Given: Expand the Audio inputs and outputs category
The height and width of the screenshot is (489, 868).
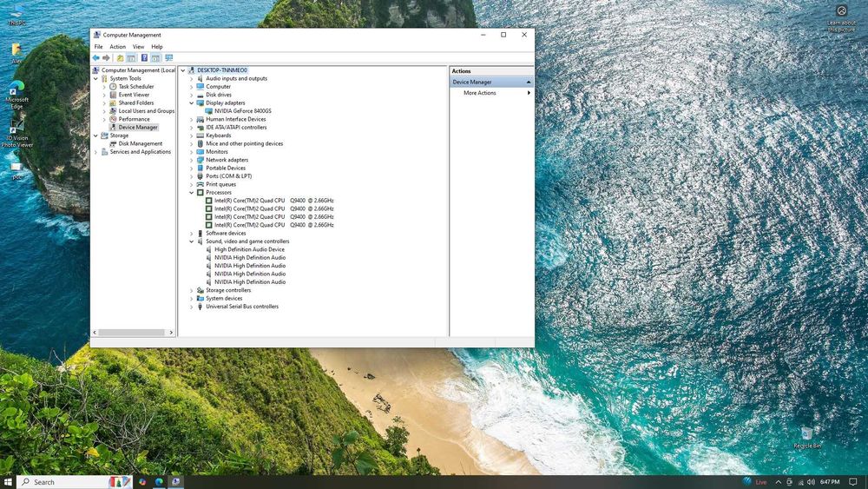Looking at the screenshot, I should [192, 79].
